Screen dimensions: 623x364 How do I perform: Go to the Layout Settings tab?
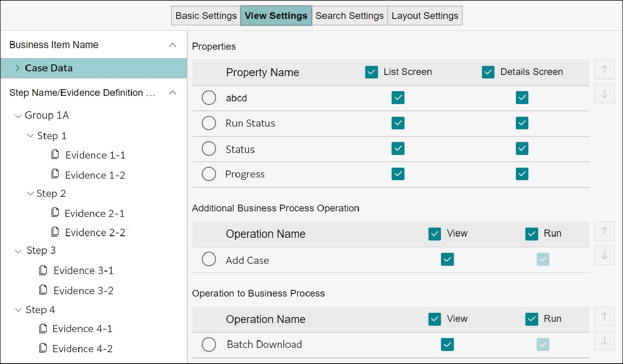425,16
